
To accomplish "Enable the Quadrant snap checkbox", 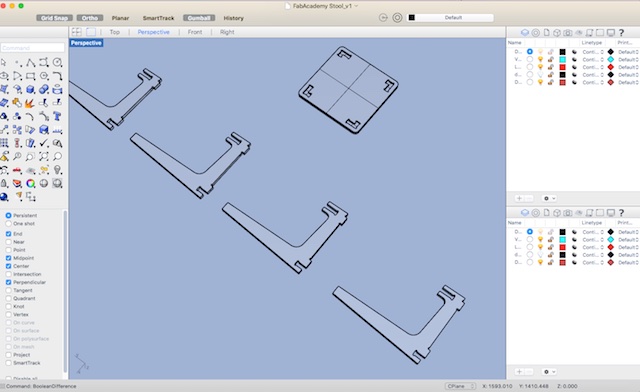I will 8,298.
